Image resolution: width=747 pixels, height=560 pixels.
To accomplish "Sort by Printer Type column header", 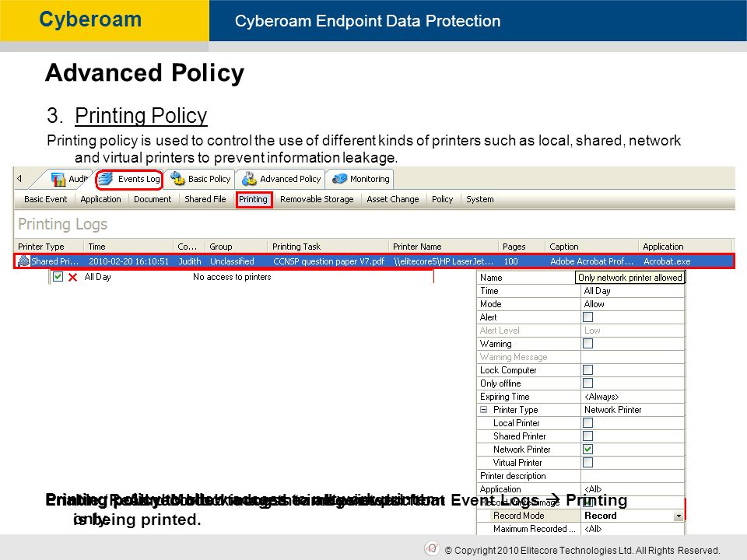I will coord(49,247).
